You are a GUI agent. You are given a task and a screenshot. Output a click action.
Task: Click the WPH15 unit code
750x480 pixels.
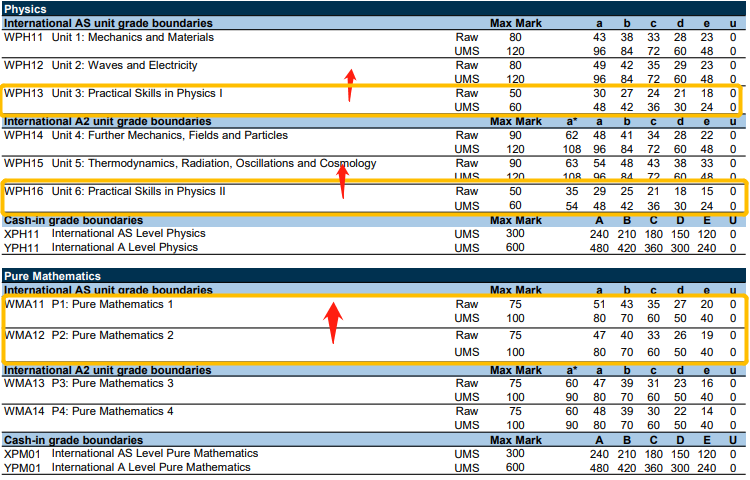pyautogui.click(x=24, y=163)
